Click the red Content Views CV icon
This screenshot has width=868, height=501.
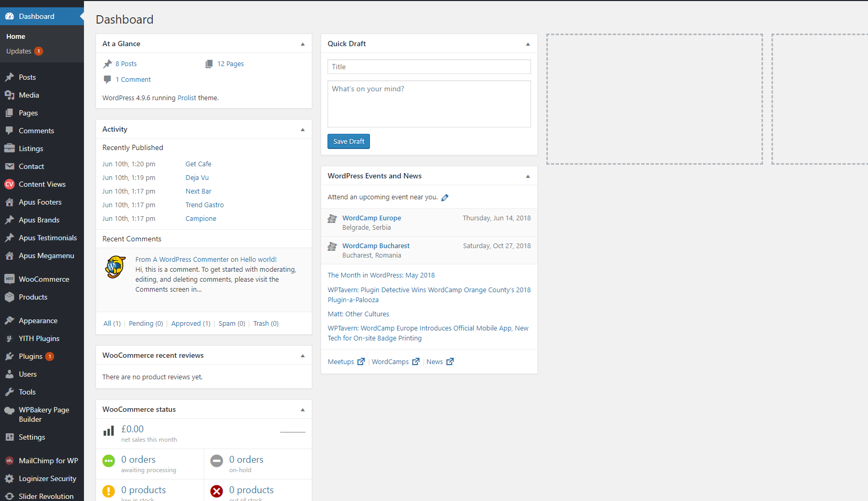tap(9, 184)
